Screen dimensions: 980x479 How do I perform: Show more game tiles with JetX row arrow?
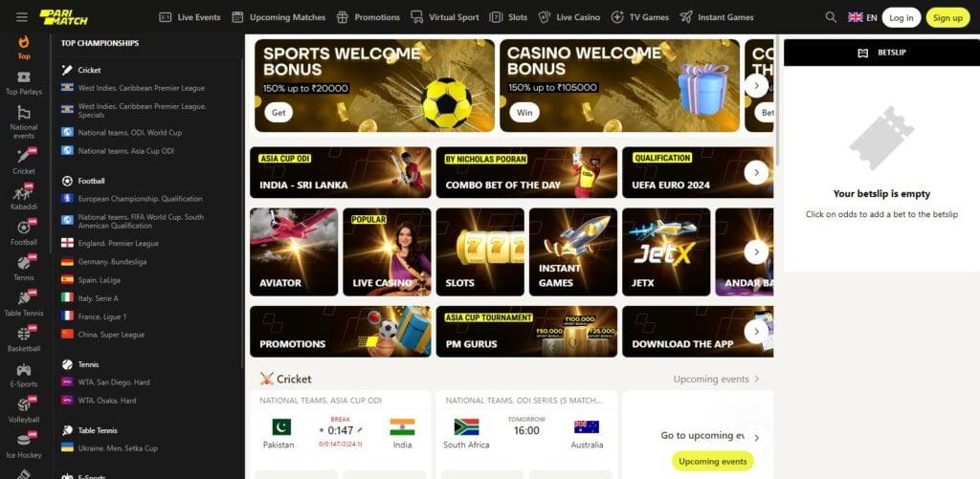[756, 252]
